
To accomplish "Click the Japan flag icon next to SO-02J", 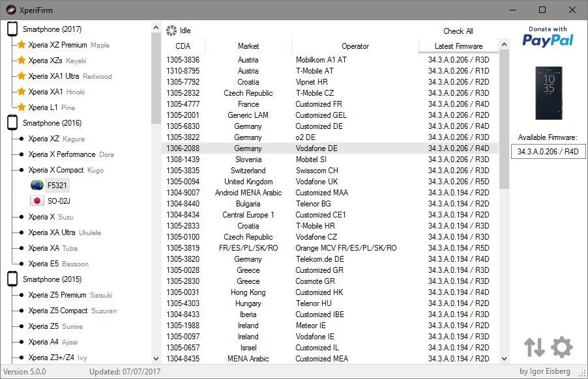I will tap(37, 201).
